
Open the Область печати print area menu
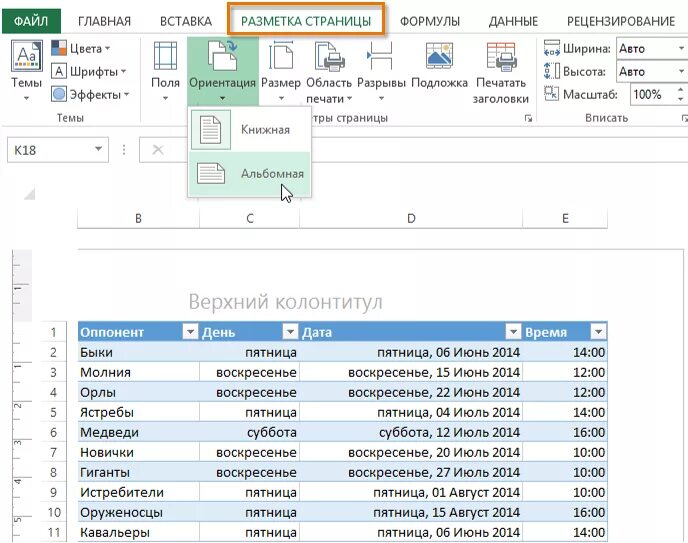329,71
